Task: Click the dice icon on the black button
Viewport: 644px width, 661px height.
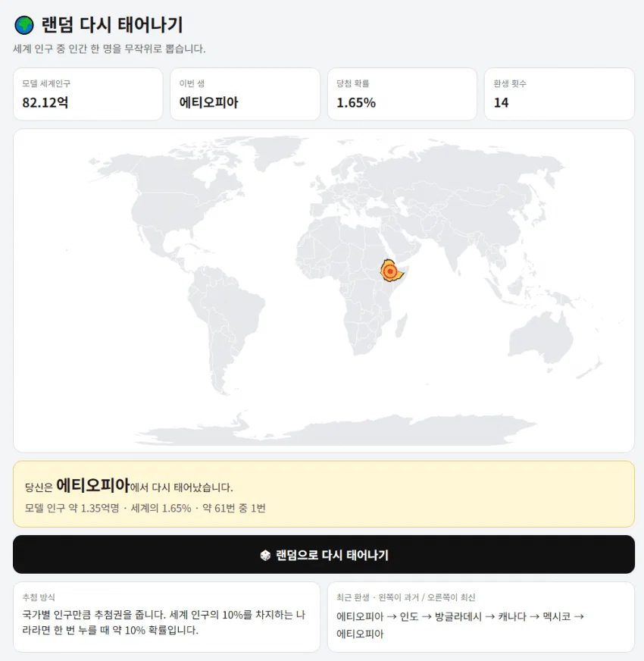Action: point(265,555)
